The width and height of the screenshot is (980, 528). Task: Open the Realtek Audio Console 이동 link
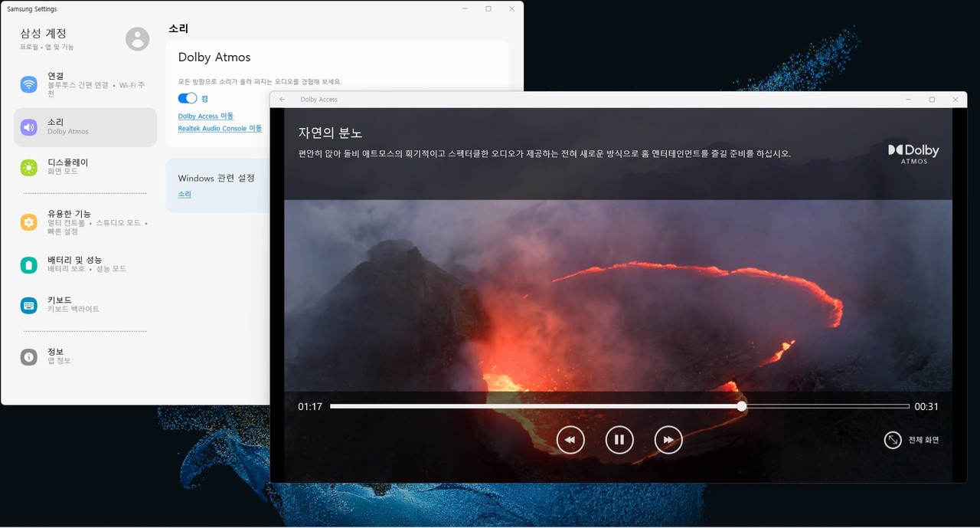[x=220, y=129]
